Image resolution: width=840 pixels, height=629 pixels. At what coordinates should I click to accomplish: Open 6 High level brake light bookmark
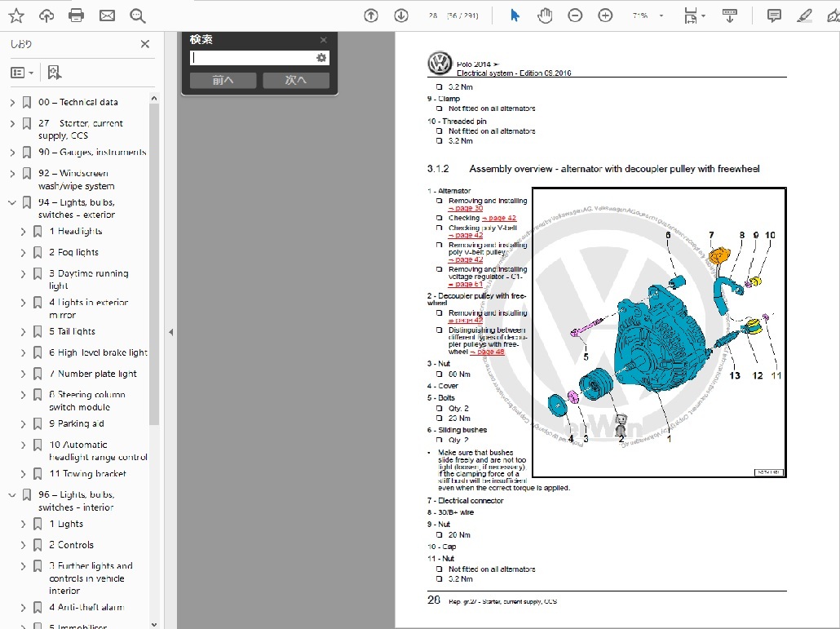pos(98,352)
